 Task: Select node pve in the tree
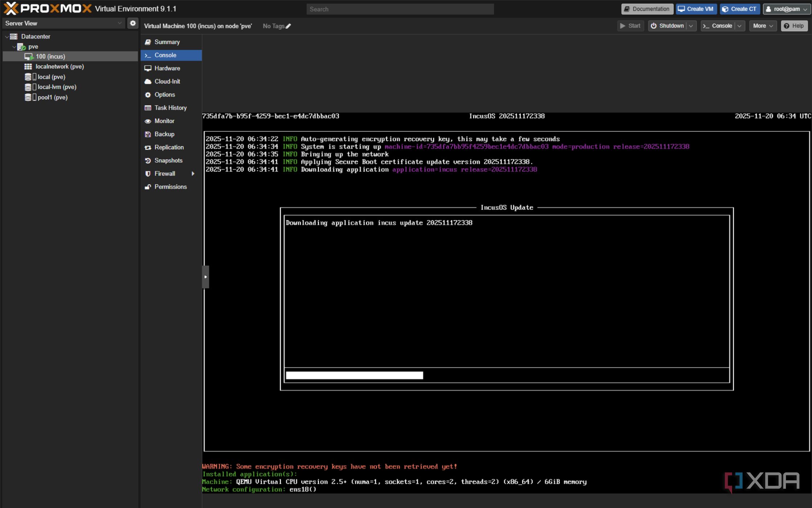(33, 47)
